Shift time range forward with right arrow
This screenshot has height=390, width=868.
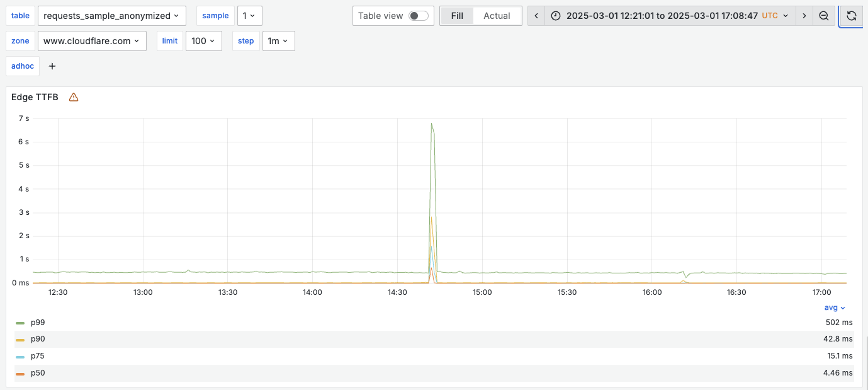click(804, 16)
